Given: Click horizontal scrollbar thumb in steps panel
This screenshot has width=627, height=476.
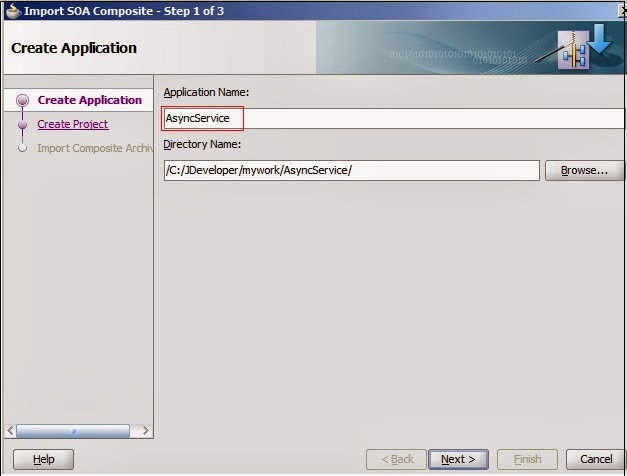Looking at the screenshot, I should click(73, 431).
